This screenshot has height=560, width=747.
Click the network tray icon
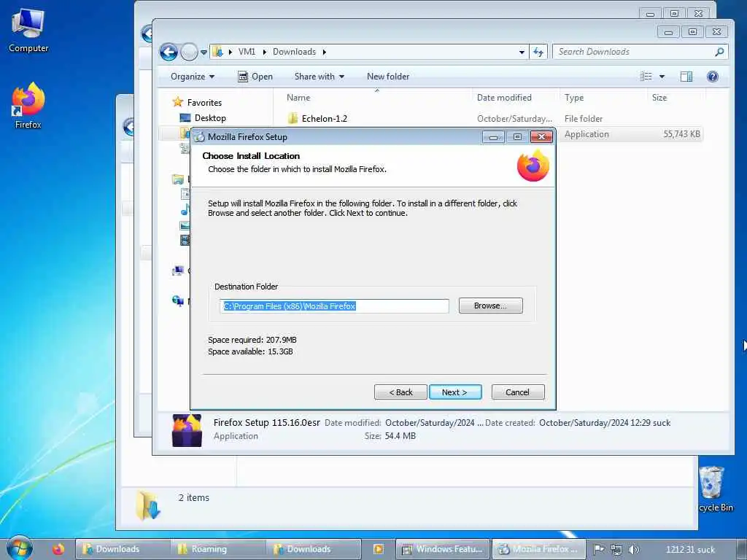pos(616,550)
